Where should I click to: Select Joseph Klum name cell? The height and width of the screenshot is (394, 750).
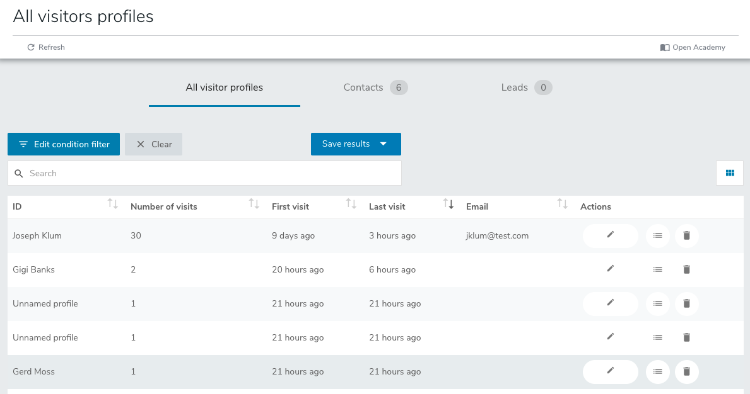[x=37, y=236]
